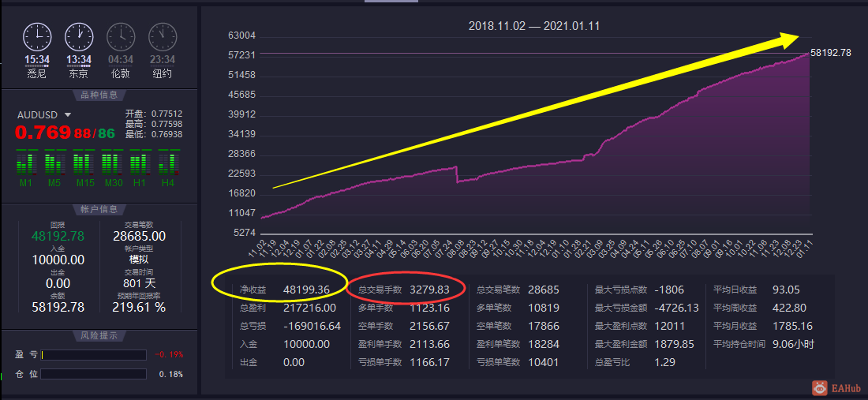Click the 总盈利 value 217216.00

pyautogui.click(x=309, y=308)
